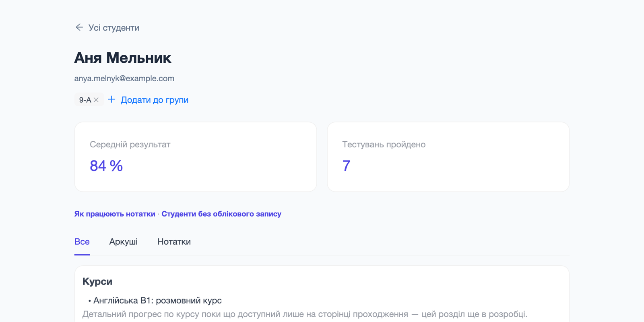Click the plus icon for adding group
Image resolution: width=644 pixels, height=322 pixels.
[x=111, y=99]
